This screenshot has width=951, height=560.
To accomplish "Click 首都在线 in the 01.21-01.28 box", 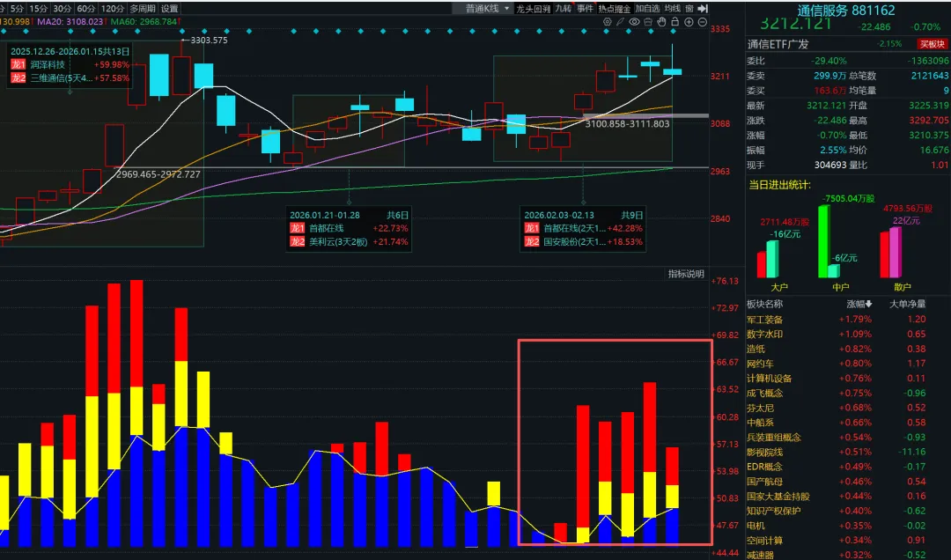I will coord(327,228).
